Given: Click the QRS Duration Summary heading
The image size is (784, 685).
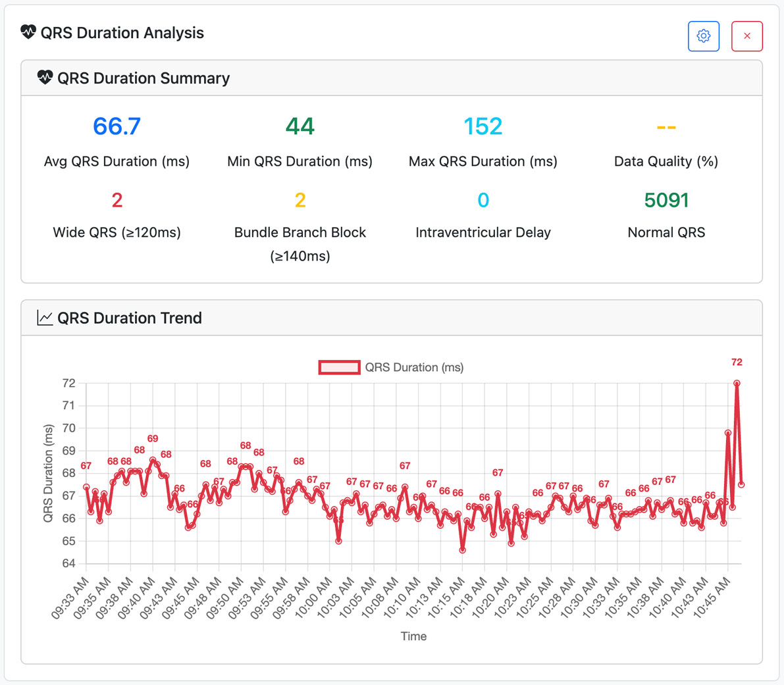Looking at the screenshot, I should [144, 78].
